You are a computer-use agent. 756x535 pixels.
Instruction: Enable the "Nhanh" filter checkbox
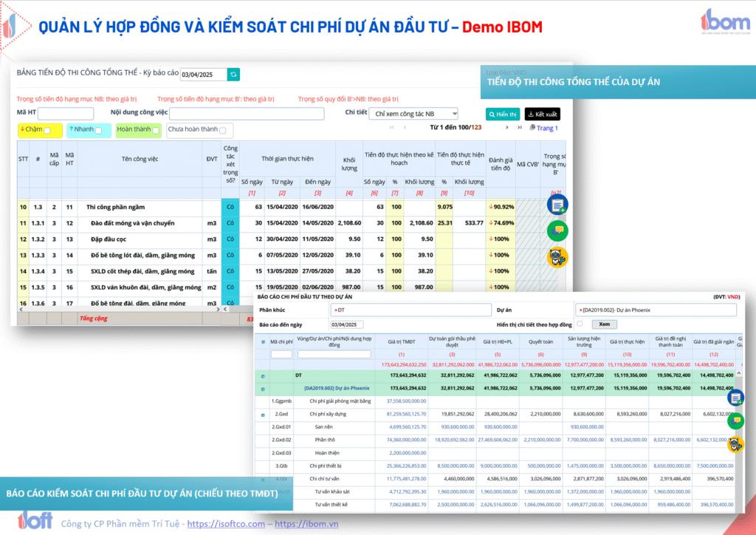point(99,131)
